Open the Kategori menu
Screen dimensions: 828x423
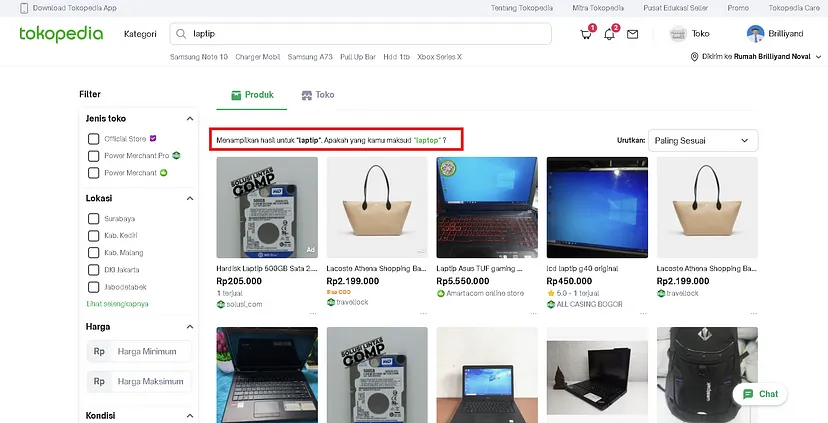click(x=140, y=34)
